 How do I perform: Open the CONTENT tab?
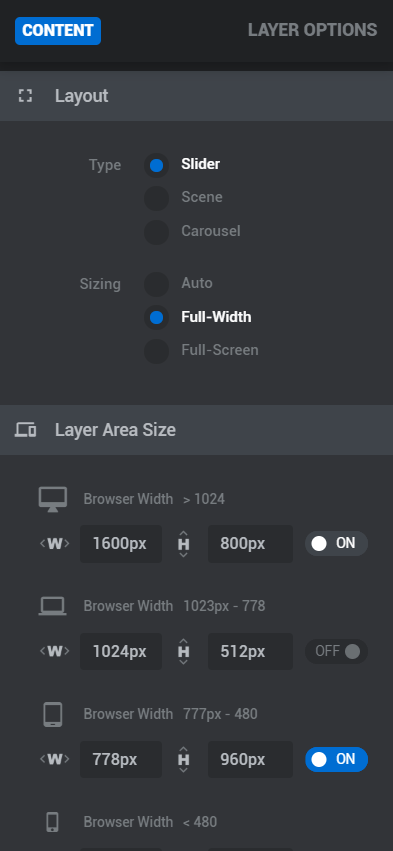(x=58, y=30)
